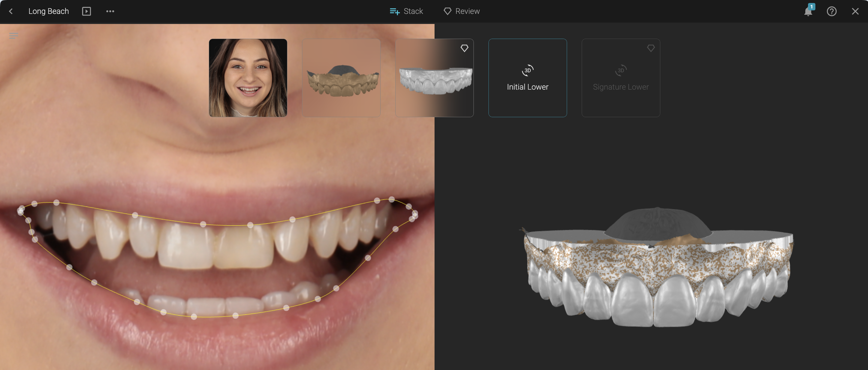This screenshot has width=868, height=370.
Task: Select the patient portrait photo thumbnail
Action: 248,78
